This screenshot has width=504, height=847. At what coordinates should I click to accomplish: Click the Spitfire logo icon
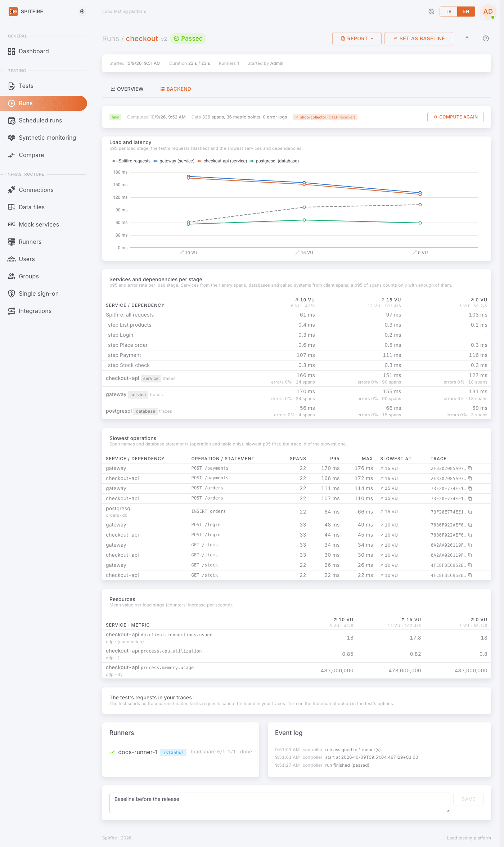point(13,12)
